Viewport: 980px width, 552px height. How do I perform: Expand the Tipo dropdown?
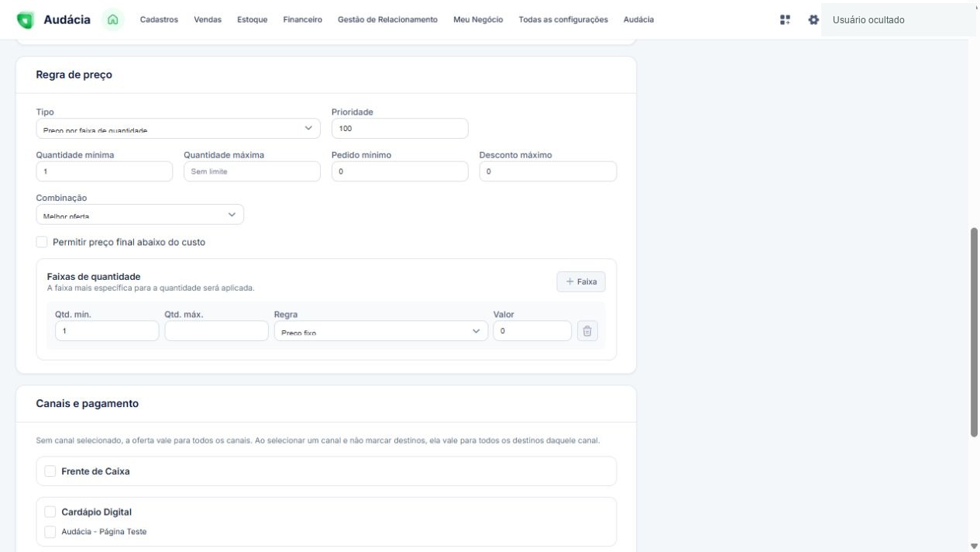178,128
